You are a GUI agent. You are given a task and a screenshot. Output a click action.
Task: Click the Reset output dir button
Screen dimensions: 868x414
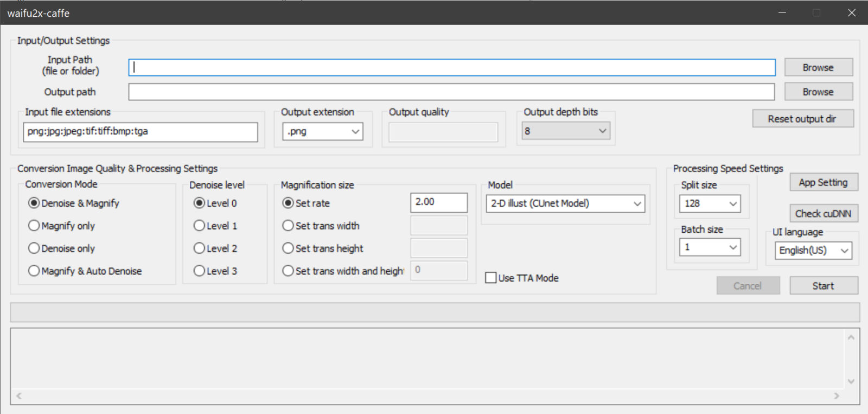802,119
